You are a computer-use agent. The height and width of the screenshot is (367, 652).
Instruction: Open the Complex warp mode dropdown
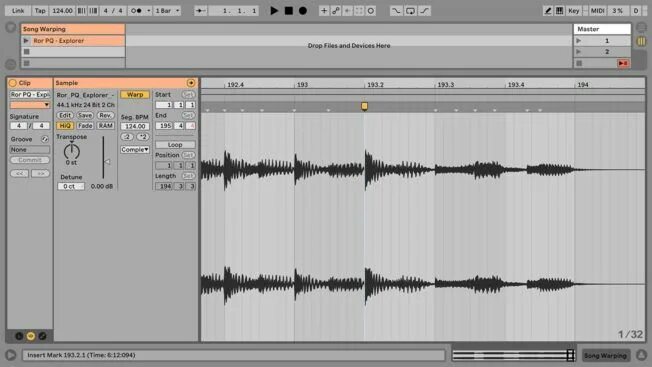135,150
